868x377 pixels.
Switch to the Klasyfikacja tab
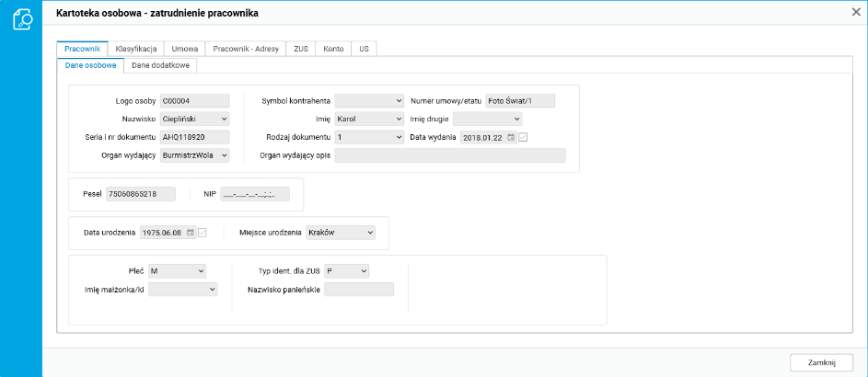click(137, 49)
